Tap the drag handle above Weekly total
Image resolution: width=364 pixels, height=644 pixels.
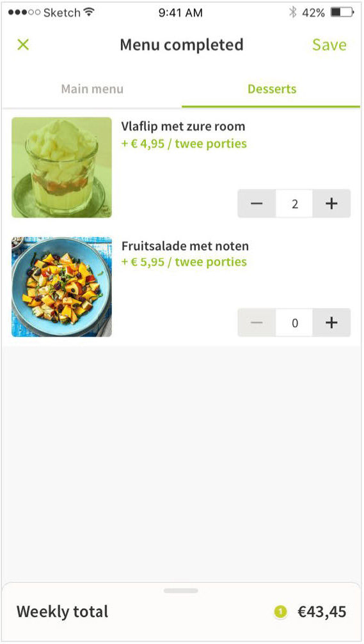coord(180,590)
